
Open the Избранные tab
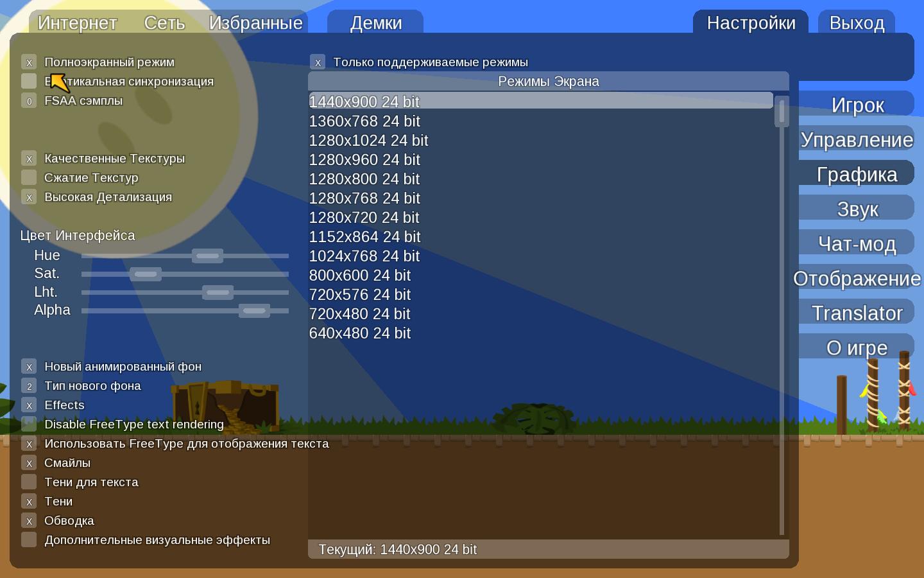click(256, 22)
